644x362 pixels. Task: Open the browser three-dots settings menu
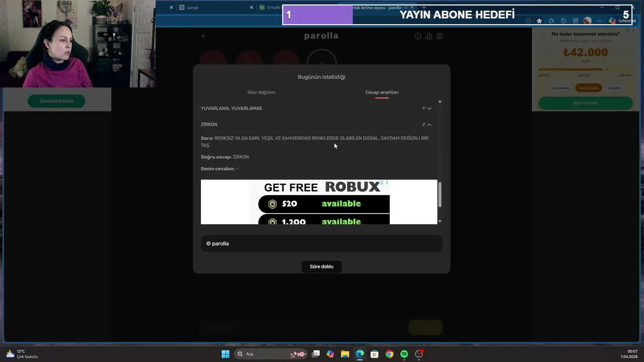tap(599, 21)
